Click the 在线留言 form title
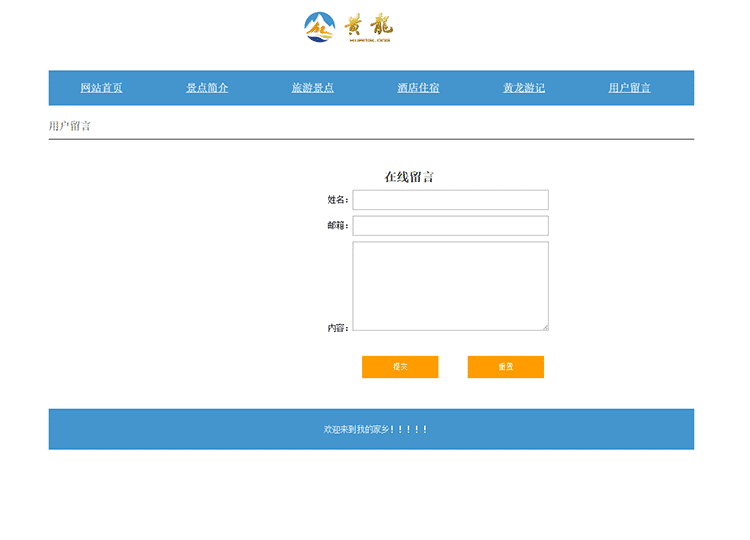This screenshot has height=540, width=750. click(x=409, y=177)
